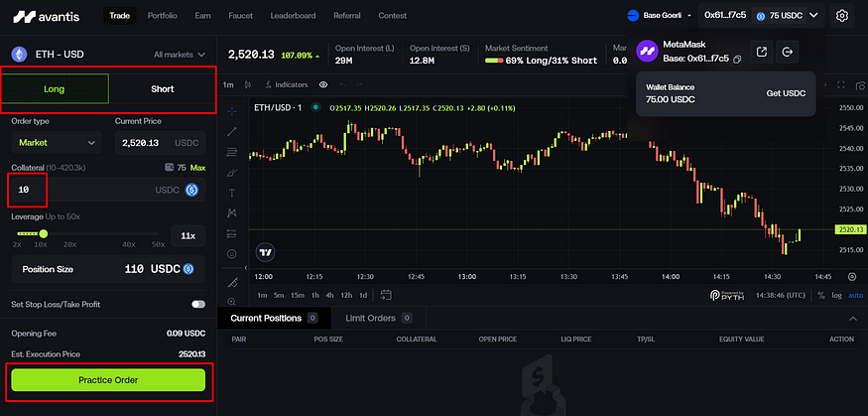Open the Market order type dropdown
This screenshot has height=416, width=868.
pos(57,142)
